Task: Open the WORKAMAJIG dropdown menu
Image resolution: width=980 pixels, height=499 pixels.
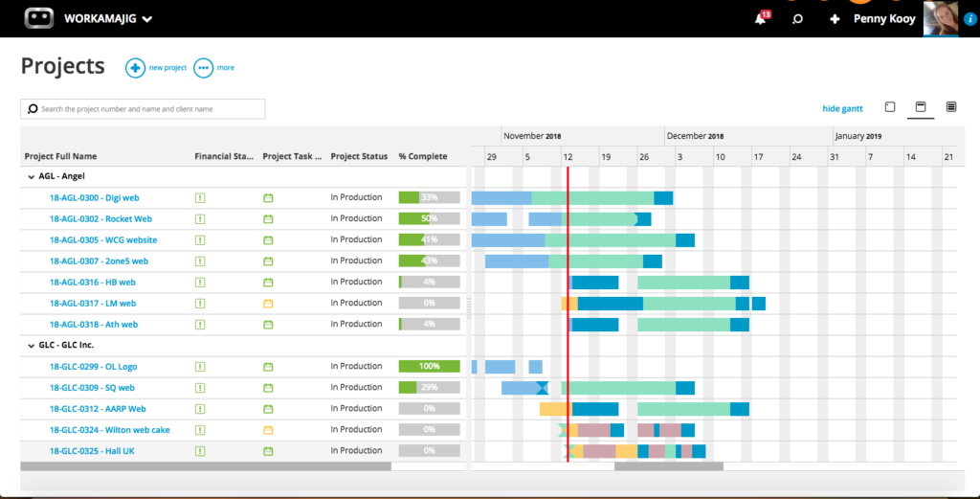Action: [x=108, y=19]
